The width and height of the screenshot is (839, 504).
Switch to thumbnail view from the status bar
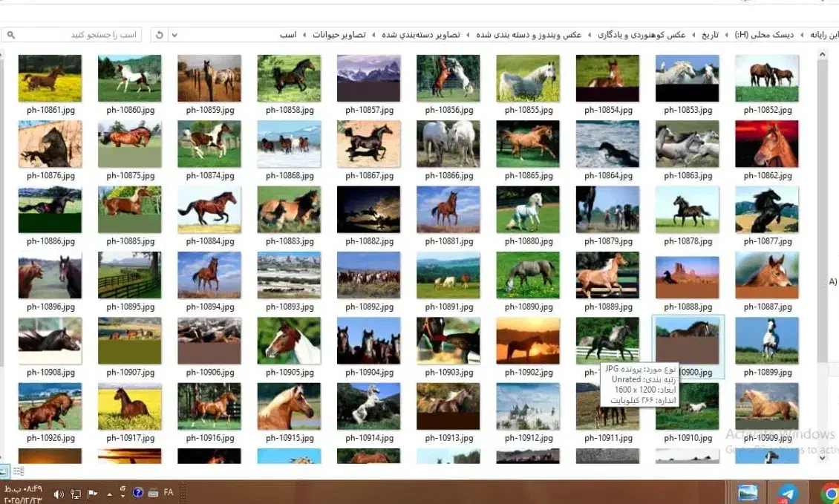coord(6,472)
